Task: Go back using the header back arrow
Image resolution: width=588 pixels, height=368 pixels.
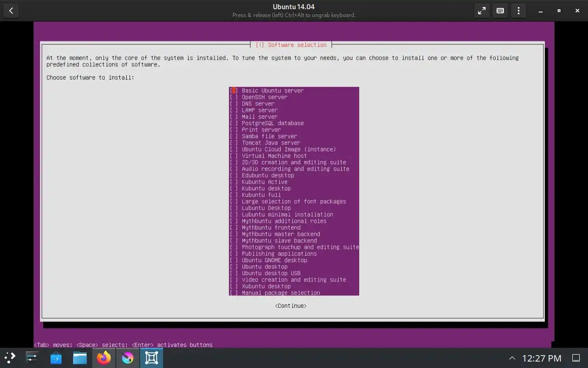Action: pyautogui.click(x=11, y=11)
